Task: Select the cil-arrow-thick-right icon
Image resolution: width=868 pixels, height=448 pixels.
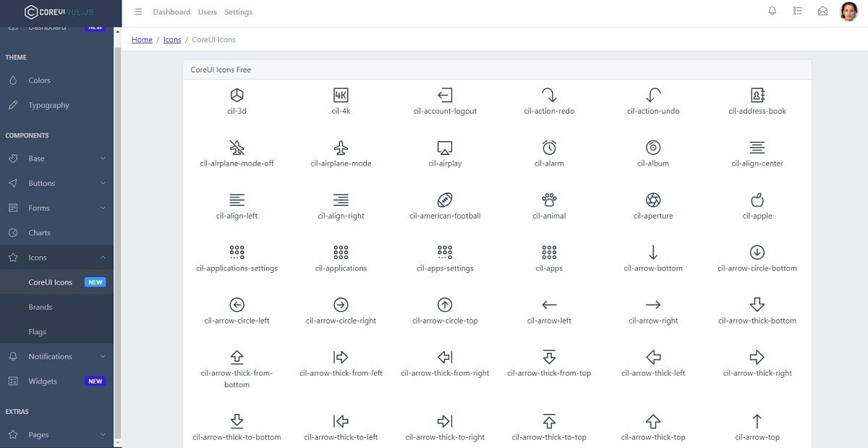Action: (x=757, y=357)
